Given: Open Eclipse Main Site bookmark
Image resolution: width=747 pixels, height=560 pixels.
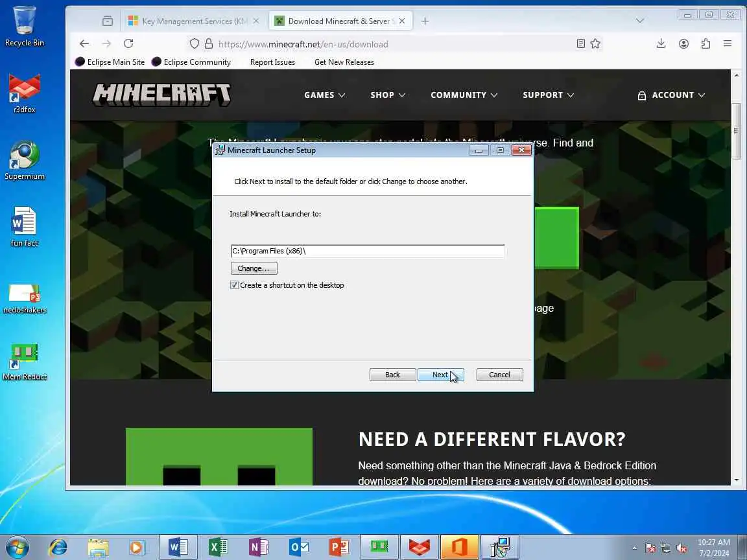Looking at the screenshot, I should click(x=110, y=62).
